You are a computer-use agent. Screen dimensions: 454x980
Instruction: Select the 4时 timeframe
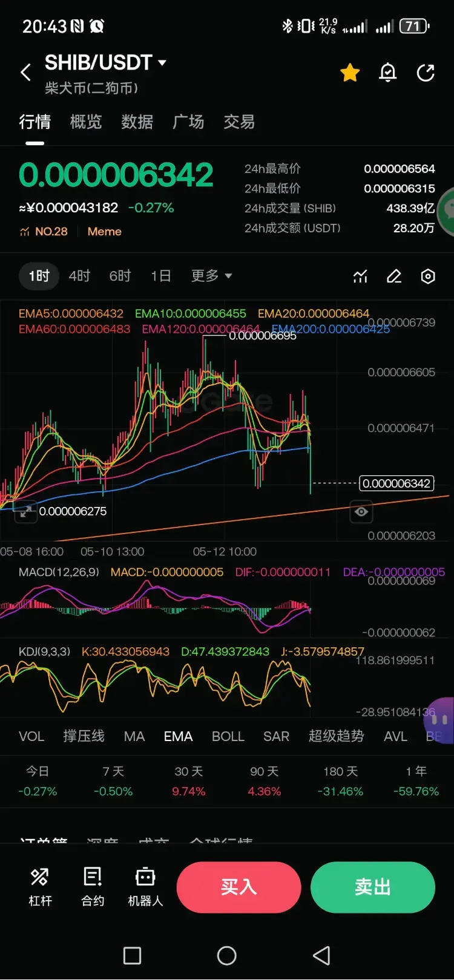(x=79, y=276)
